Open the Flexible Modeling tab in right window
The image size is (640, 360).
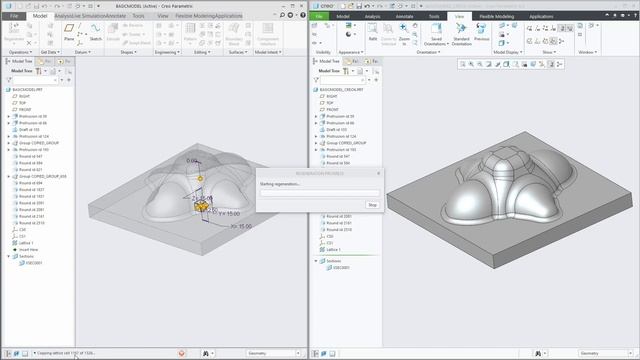(x=496, y=16)
